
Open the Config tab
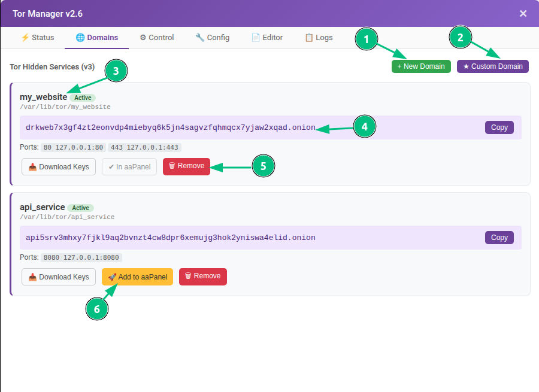pyautogui.click(x=213, y=38)
